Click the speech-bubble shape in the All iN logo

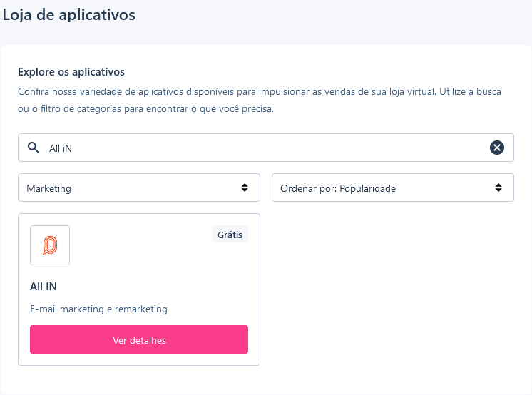point(50,245)
